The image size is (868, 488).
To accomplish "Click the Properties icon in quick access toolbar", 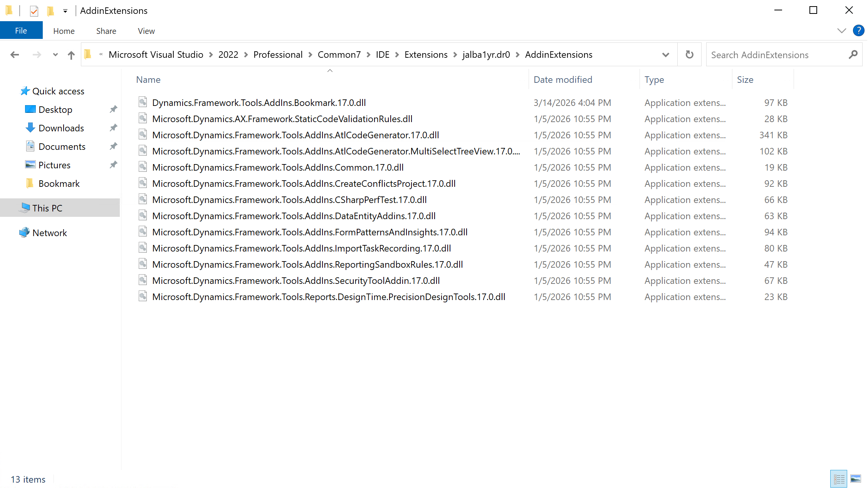I will tap(34, 11).
